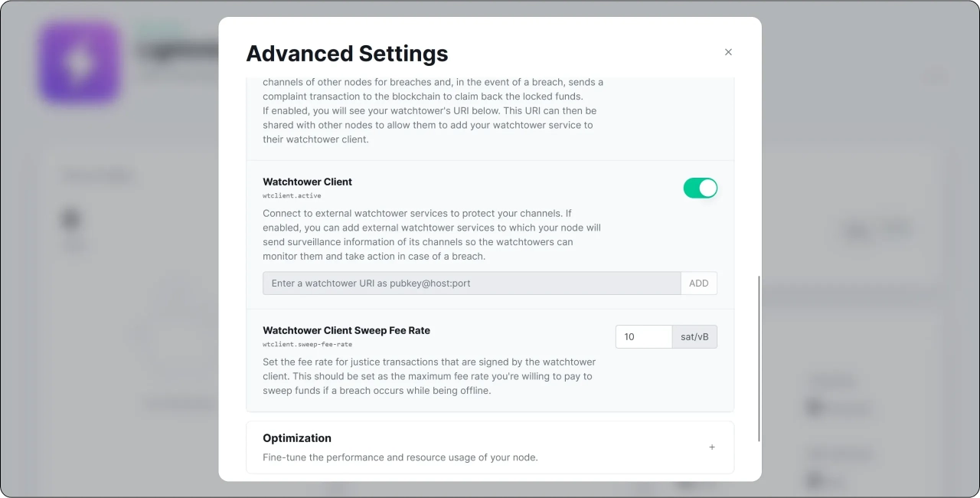
Task: Click the Watchtower Client heading
Action: (307, 182)
